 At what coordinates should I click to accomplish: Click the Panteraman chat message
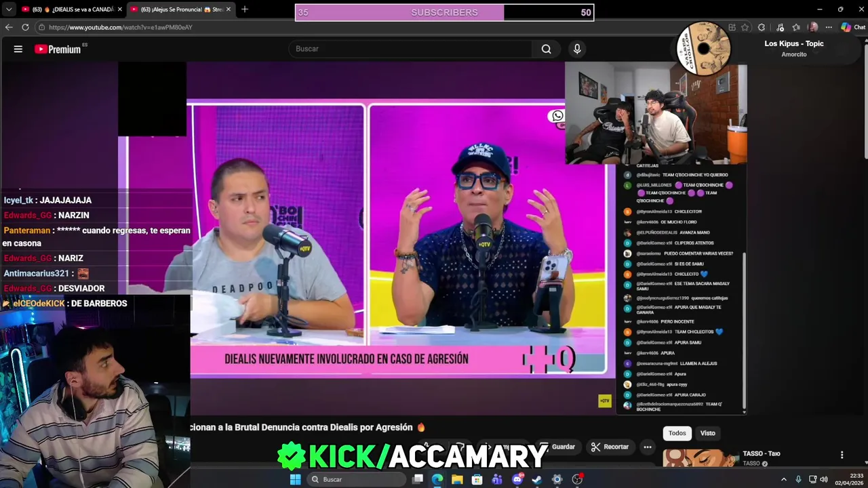point(96,237)
